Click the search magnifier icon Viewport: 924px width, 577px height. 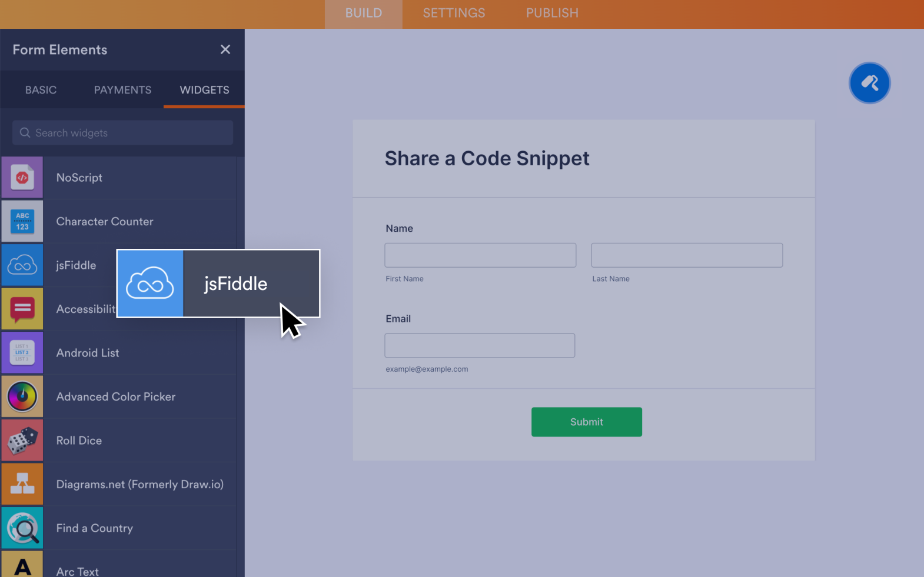[25, 133]
